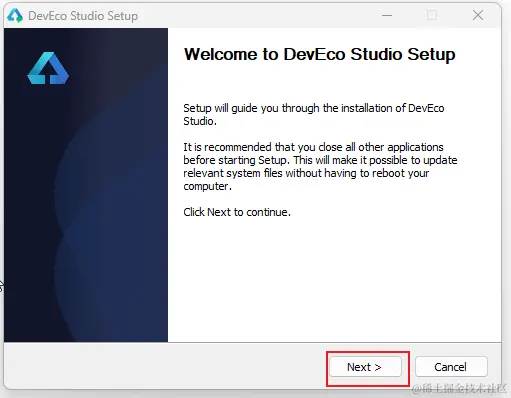Click blank white area below the instructions
Screen dimensions: 511x398
pyautogui.click(x=333, y=280)
